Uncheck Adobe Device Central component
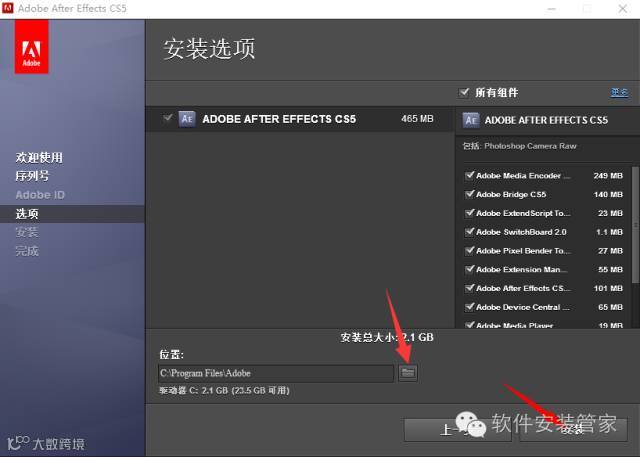Viewport: 640px width, 457px height. click(469, 307)
